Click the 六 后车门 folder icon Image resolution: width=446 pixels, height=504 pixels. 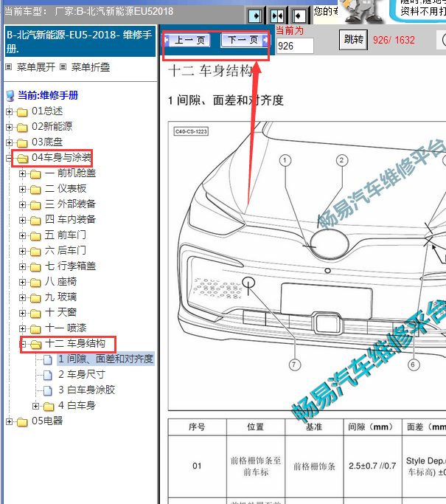(35, 252)
